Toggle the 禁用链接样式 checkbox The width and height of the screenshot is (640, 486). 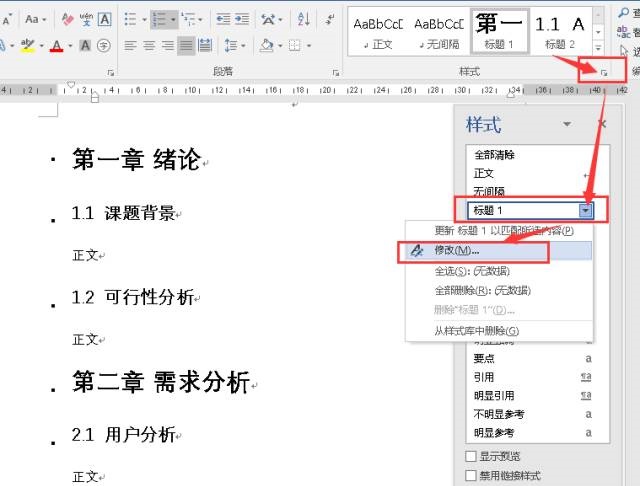(472, 475)
